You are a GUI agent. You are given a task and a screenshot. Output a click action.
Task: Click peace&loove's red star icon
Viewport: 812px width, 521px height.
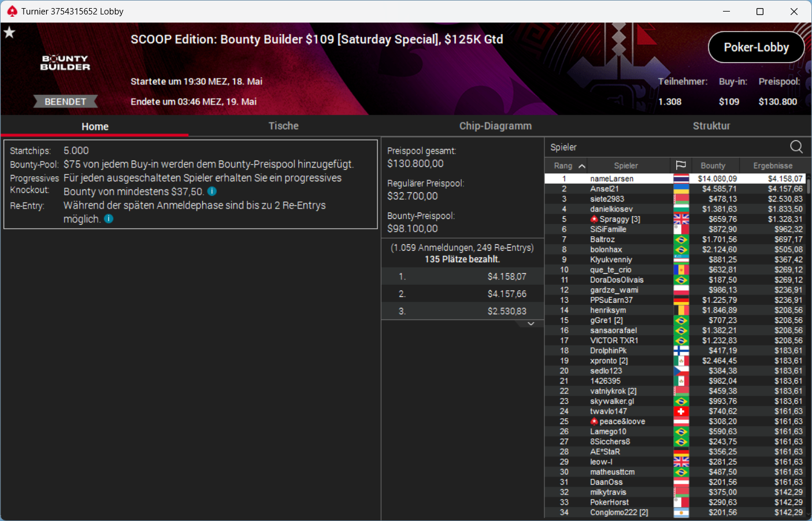(x=594, y=422)
